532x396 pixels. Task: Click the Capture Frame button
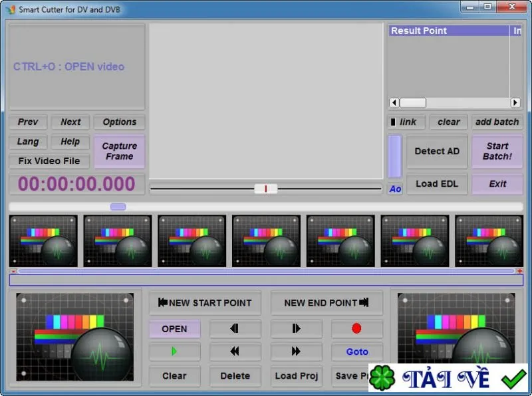[x=120, y=151]
